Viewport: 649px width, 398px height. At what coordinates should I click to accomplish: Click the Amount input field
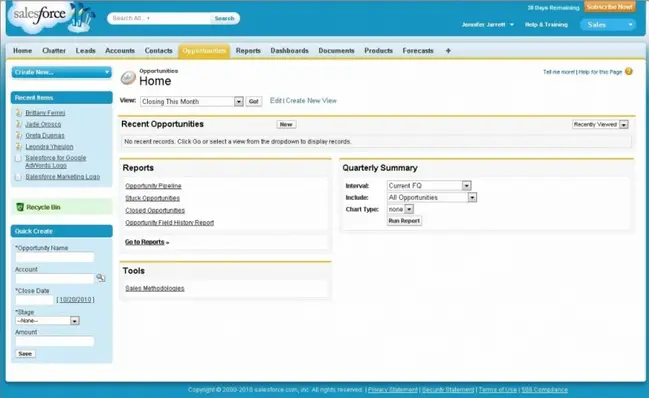(x=55, y=341)
